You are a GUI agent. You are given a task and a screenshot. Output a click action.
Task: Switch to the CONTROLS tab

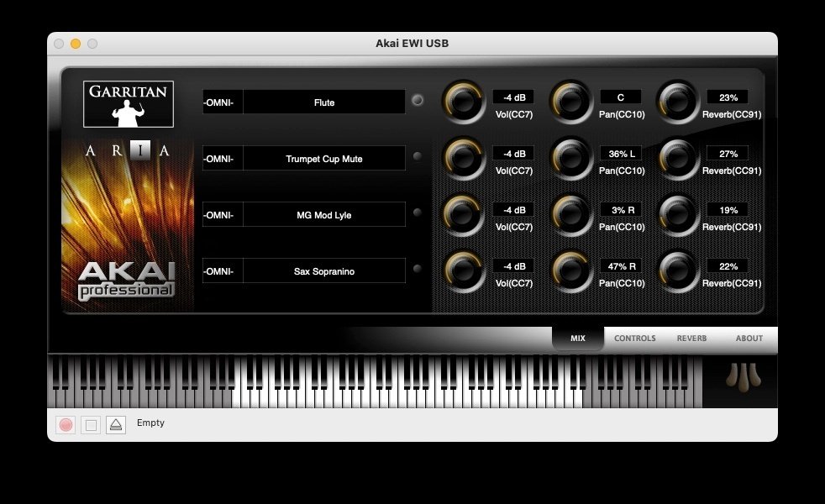[x=634, y=339]
